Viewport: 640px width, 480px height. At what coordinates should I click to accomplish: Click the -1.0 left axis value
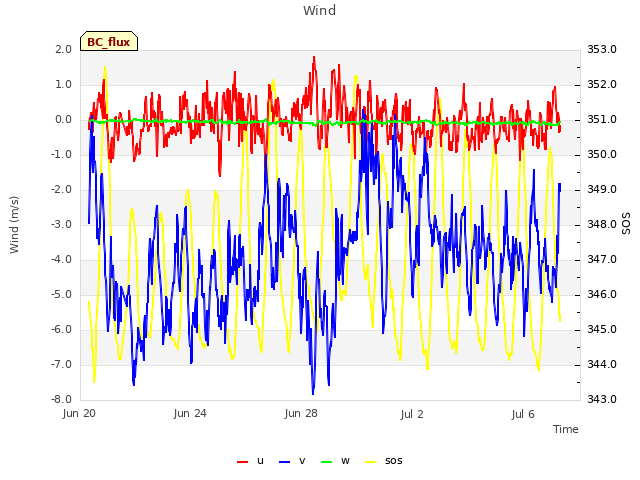tap(61, 155)
